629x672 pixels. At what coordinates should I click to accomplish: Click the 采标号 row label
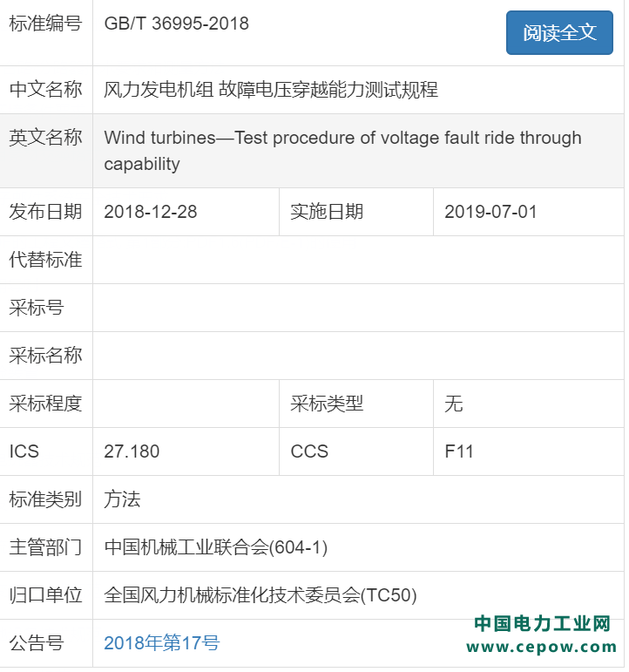point(36,308)
